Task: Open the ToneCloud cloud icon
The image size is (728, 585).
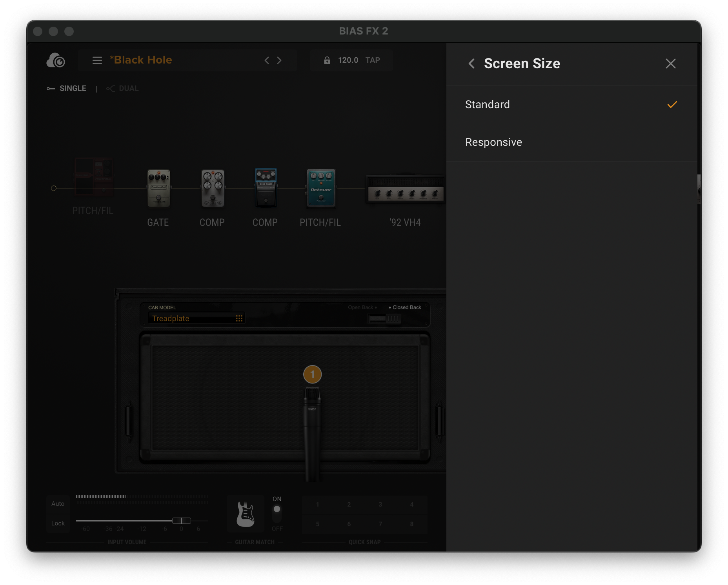Action: click(x=56, y=60)
